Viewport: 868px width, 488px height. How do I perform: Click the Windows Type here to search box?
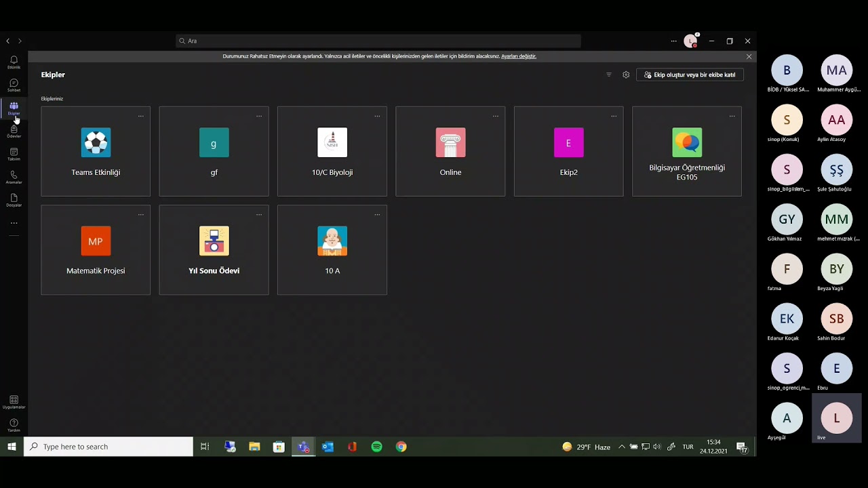pyautogui.click(x=108, y=447)
